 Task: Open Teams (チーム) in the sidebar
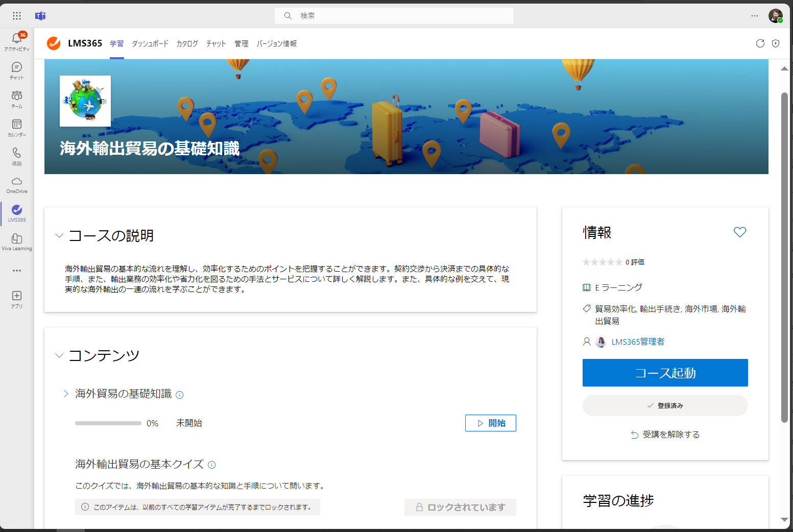pyautogui.click(x=17, y=100)
